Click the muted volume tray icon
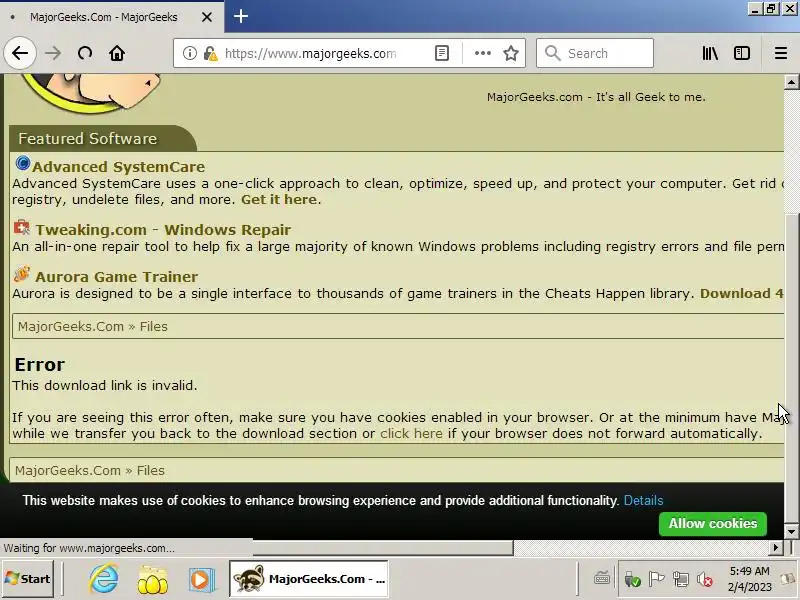Viewport: 800px width, 600px height. pos(705,580)
